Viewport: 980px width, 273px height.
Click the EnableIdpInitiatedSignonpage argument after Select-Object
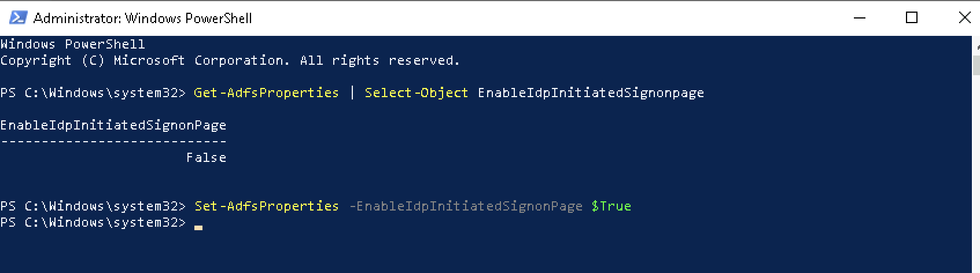pos(591,93)
